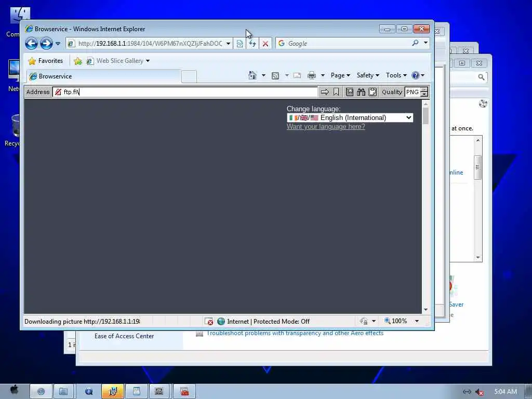The height and width of the screenshot is (399, 532).
Task: Click the 'Want your language here?' link
Action: (326, 127)
